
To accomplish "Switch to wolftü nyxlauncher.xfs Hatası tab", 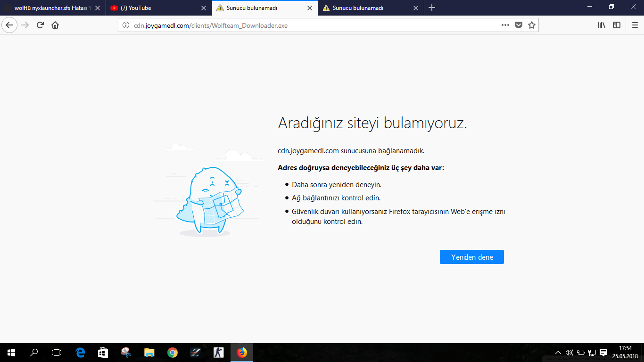I will pos(52,8).
